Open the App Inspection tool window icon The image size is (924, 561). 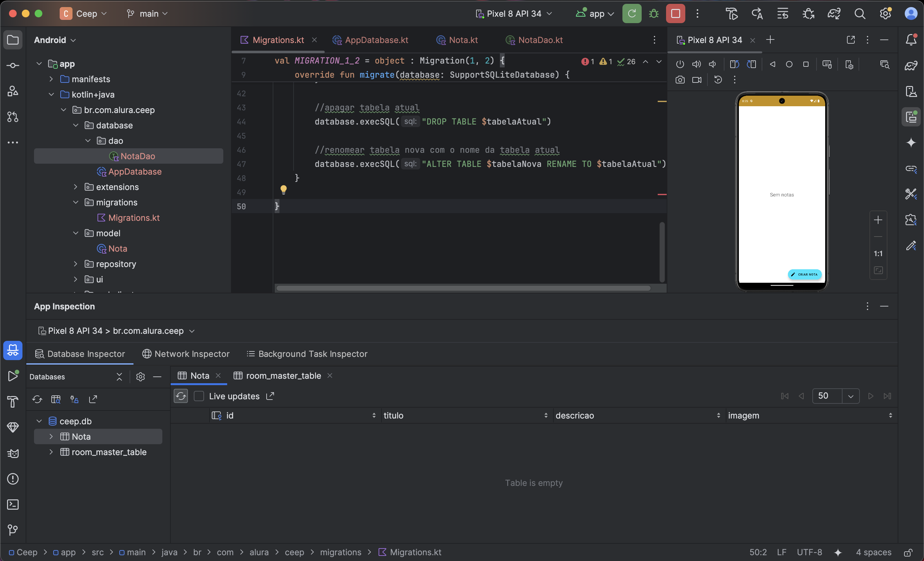[13, 350]
